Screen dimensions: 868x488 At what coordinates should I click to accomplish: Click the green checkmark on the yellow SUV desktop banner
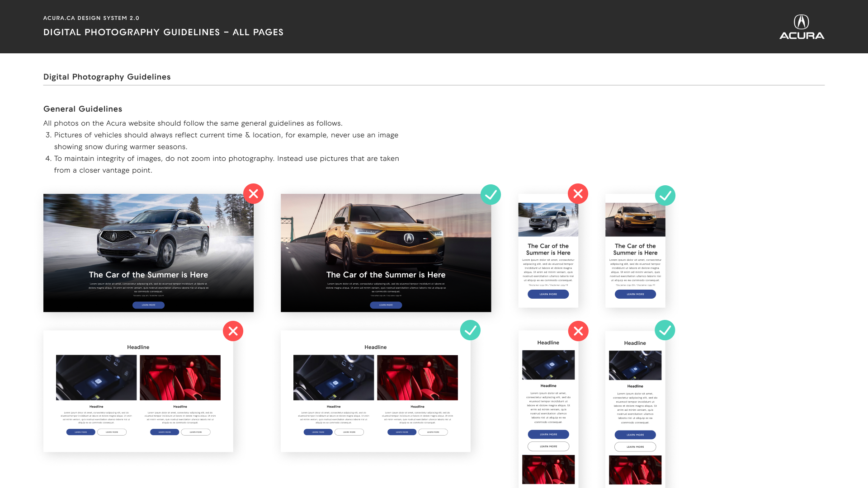pos(491,195)
